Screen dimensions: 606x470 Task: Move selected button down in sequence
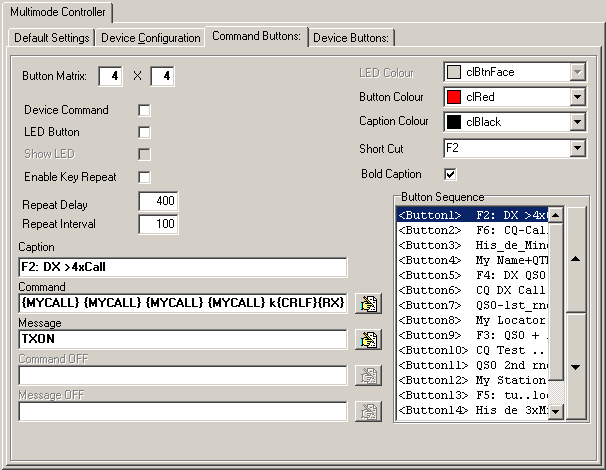point(576,367)
